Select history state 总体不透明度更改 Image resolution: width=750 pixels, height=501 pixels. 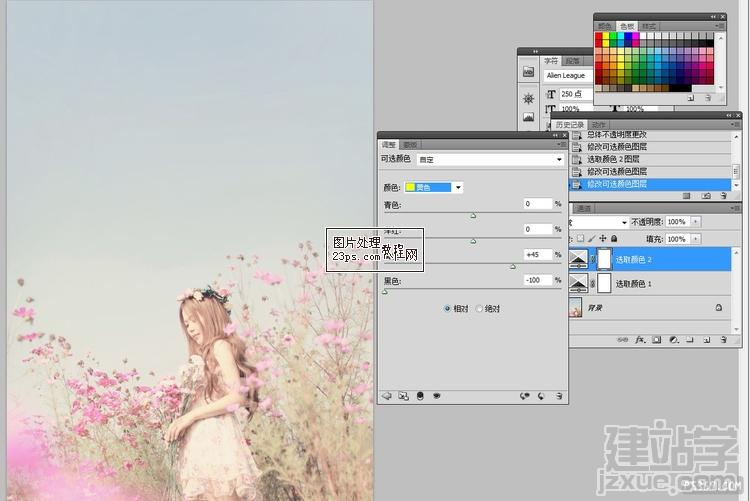pyautogui.click(x=651, y=135)
